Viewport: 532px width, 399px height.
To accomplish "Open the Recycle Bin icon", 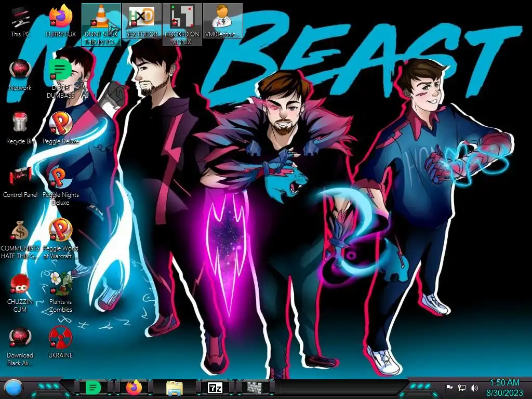I will tap(20, 129).
